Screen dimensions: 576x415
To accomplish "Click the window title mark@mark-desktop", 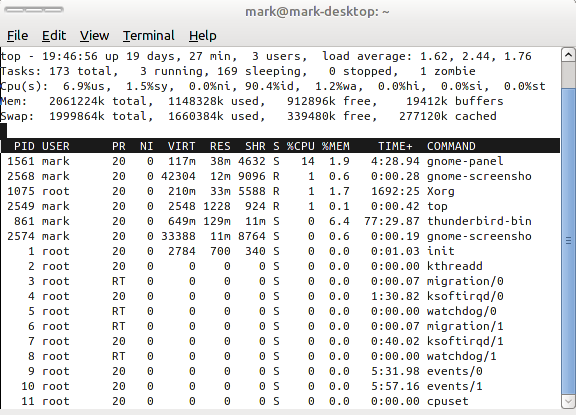I will coord(317,12).
